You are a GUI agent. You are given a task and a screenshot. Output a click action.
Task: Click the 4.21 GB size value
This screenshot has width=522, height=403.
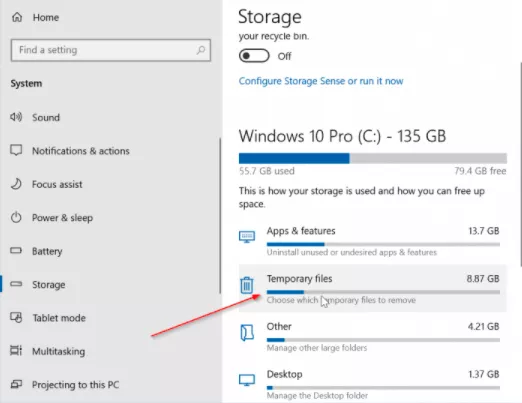(x=483, y=326)
